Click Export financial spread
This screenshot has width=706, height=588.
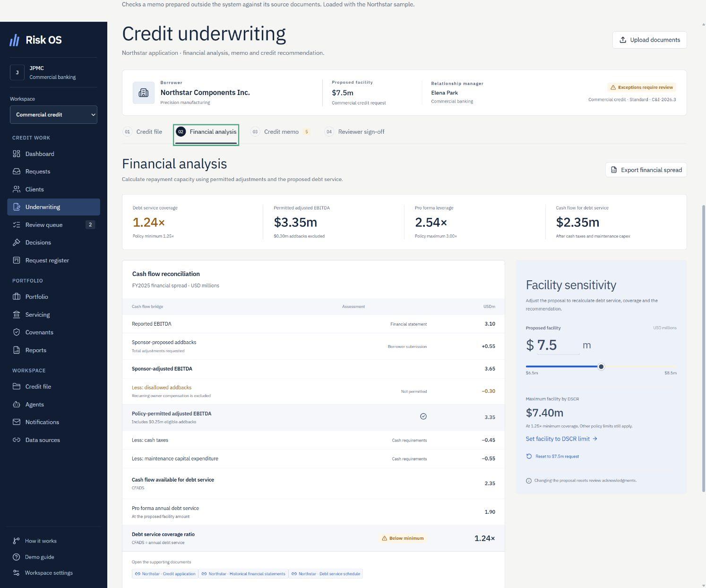pos(646,170)
